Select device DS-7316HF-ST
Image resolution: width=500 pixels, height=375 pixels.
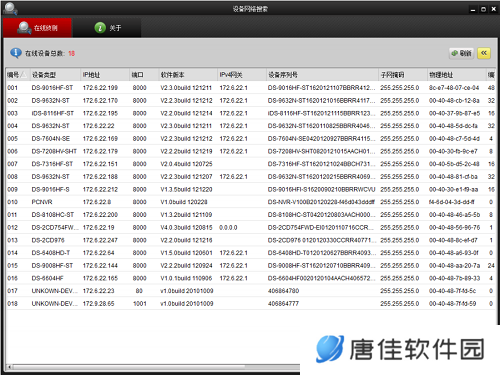pos(52,164)
